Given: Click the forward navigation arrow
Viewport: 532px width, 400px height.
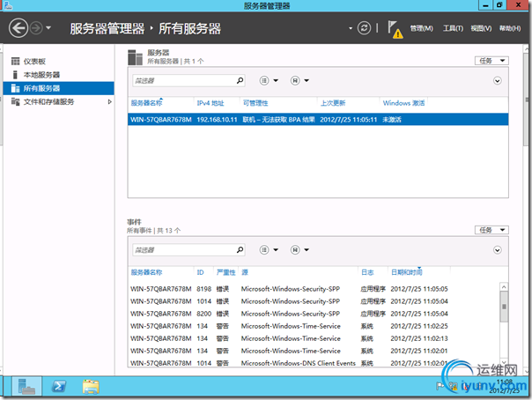Looking at the screenshot, I should pyautogui.click(x=36, y=28).
